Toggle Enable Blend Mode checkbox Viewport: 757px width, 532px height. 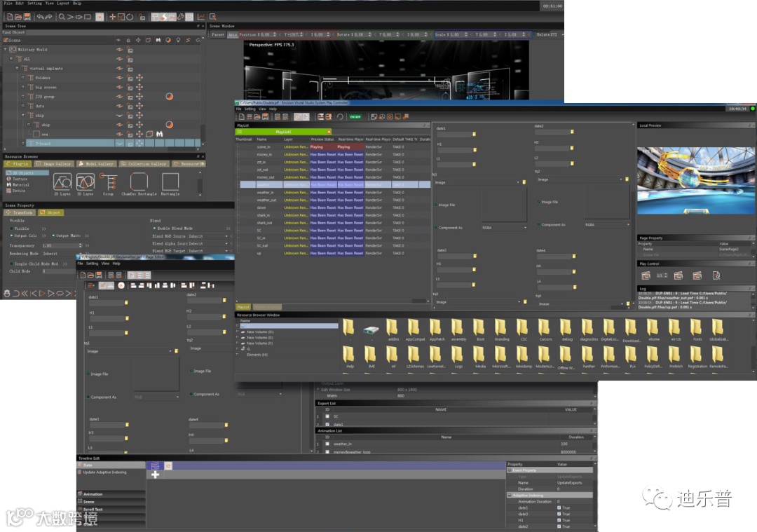[154, 228]
